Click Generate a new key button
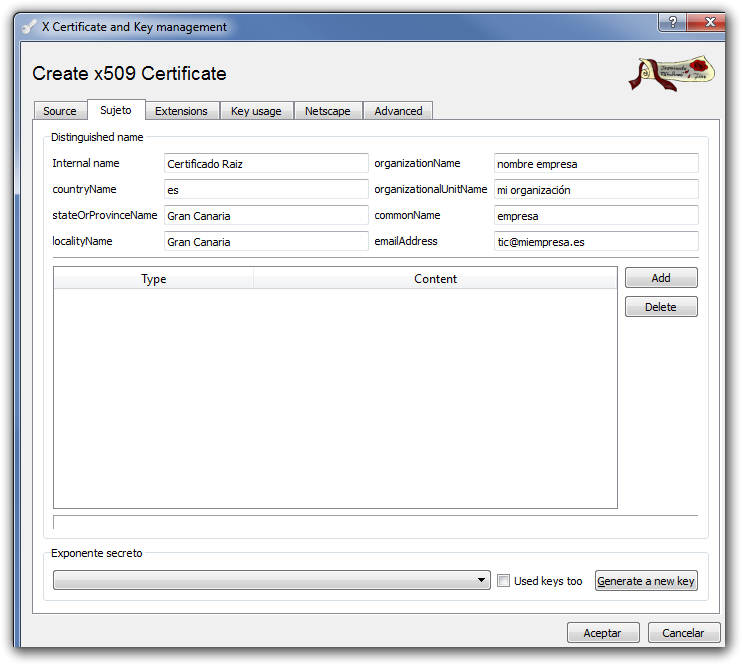The width and height of the screenshot is (742, 666). pos(646,581)
